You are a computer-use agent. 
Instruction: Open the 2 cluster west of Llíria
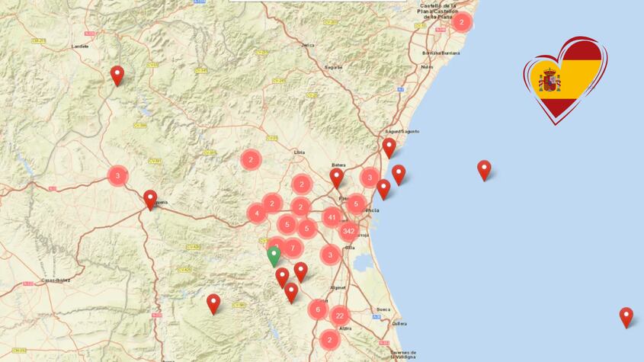point(251,160)
